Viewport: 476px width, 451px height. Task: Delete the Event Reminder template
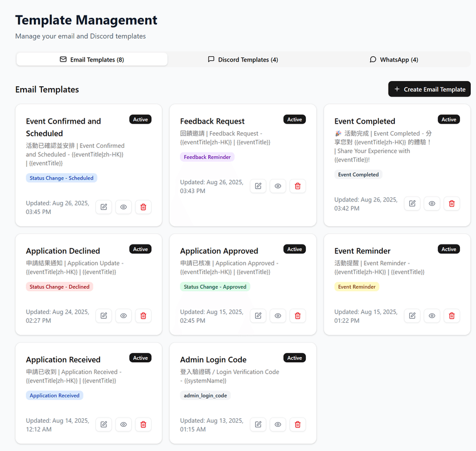point(451,315)
